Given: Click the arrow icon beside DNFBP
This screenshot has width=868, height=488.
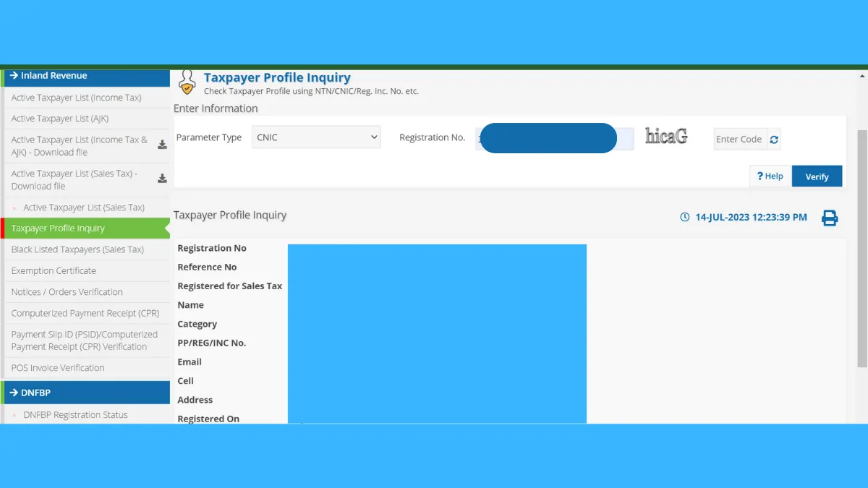Looking at the screenshot, I should pyautogui.click(x=14, y=393).
